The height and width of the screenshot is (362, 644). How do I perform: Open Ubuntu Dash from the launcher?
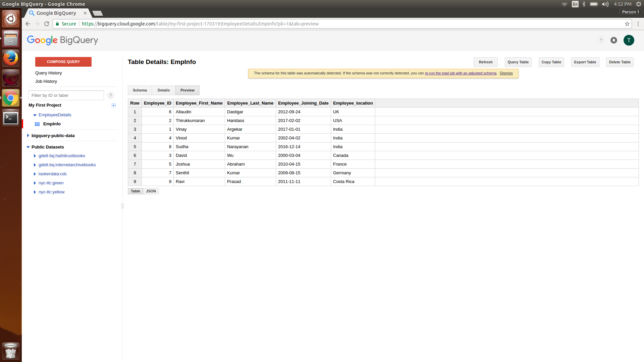(11, 19)
